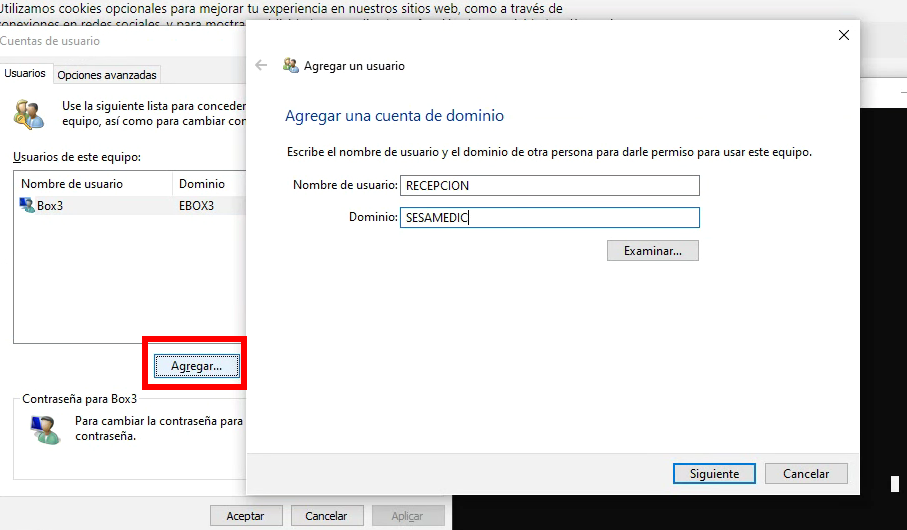Click the icon under 'Contraseña para Box3'

point(44,428)
